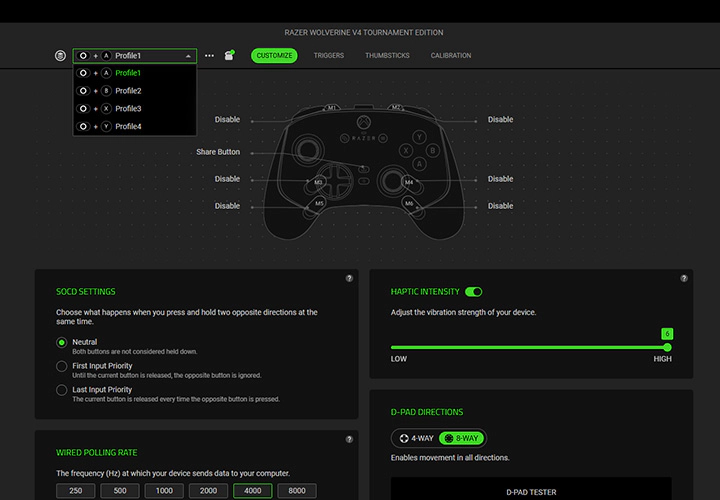
Task: Select First Input Priority radio button
Action: coord(62,366)
